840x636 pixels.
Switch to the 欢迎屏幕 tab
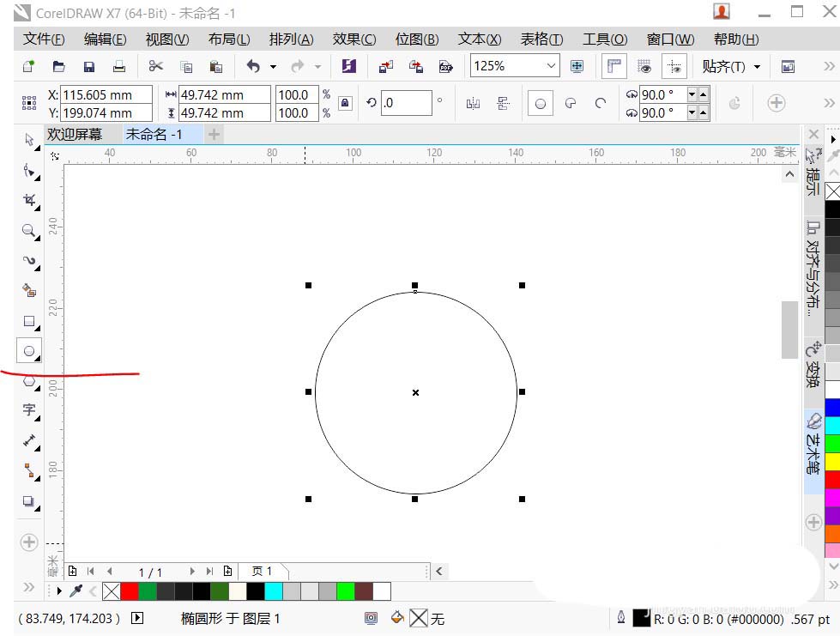click(75, 134)
